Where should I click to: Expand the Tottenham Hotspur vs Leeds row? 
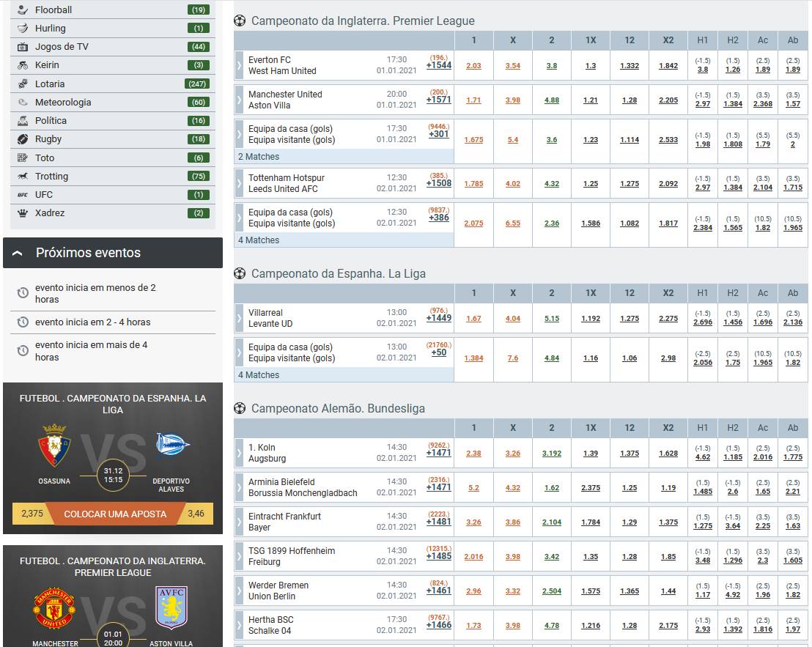(239, 183)
